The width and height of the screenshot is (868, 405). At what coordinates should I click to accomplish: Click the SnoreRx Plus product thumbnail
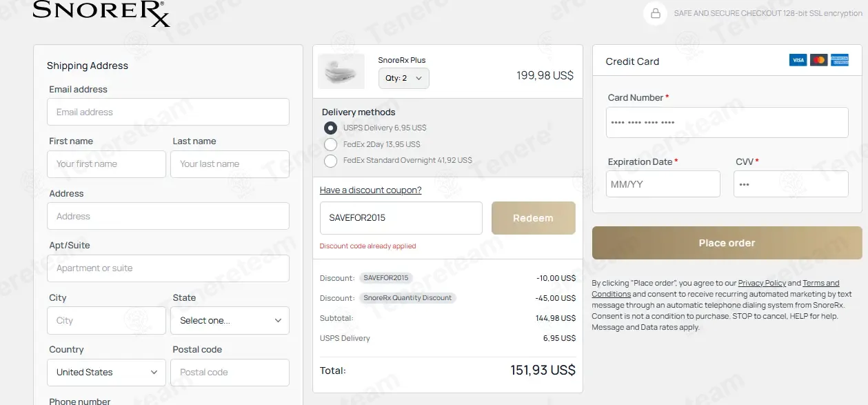pyautogui.click(x=341, y=71)
